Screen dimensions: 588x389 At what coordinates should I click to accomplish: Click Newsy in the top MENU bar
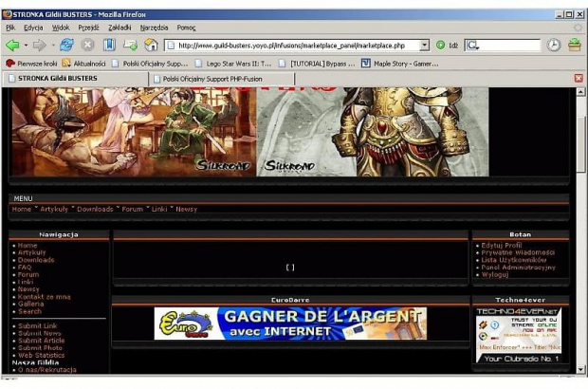[x=186, y=209]
